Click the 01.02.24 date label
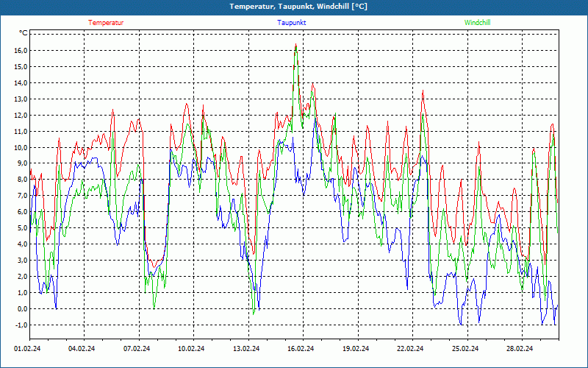588x368 pixels. coord(27,349)
